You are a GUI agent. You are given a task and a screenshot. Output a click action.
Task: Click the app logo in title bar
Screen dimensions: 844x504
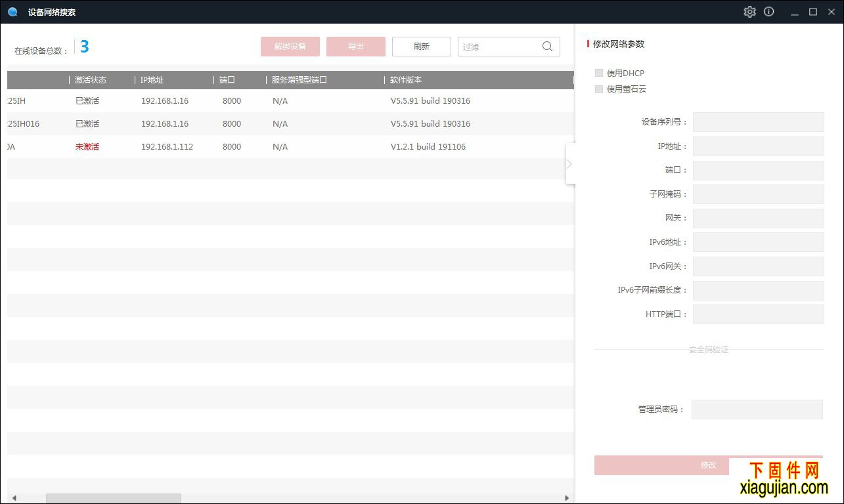12,12
